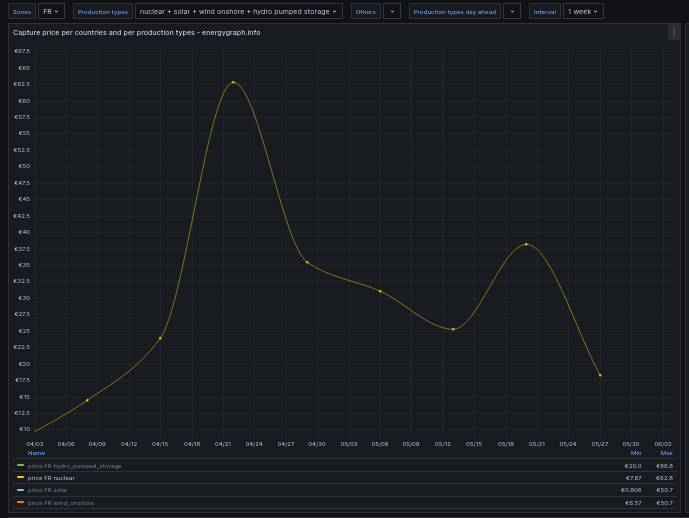Select price FR nuclear legend entry
This screenshot has width=689, height=518.
[51, 478]
